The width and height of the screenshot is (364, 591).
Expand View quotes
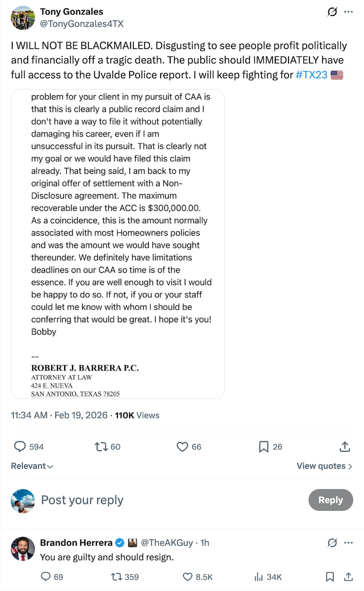tap(324, 466)
